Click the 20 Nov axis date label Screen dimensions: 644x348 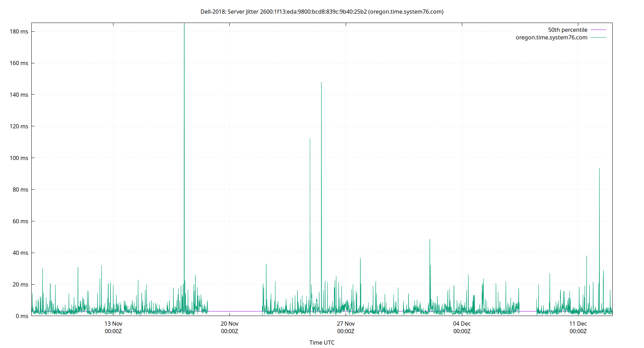229,324
